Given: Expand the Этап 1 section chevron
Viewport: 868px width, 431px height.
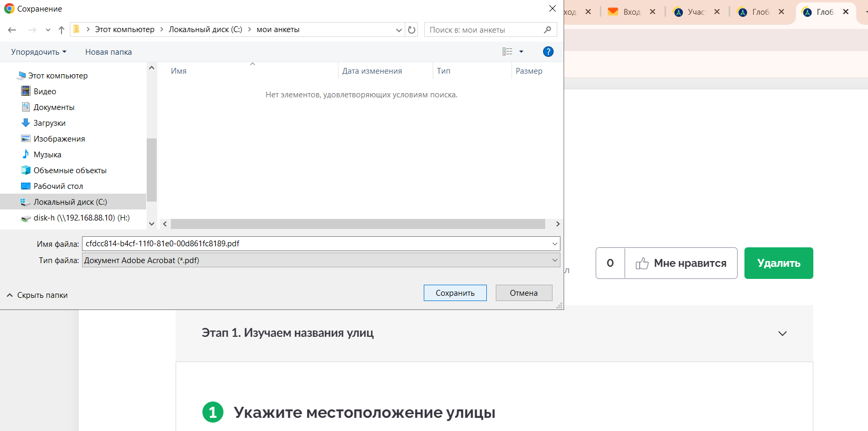Looking at the screenshot, I should [x=782, y=334].
